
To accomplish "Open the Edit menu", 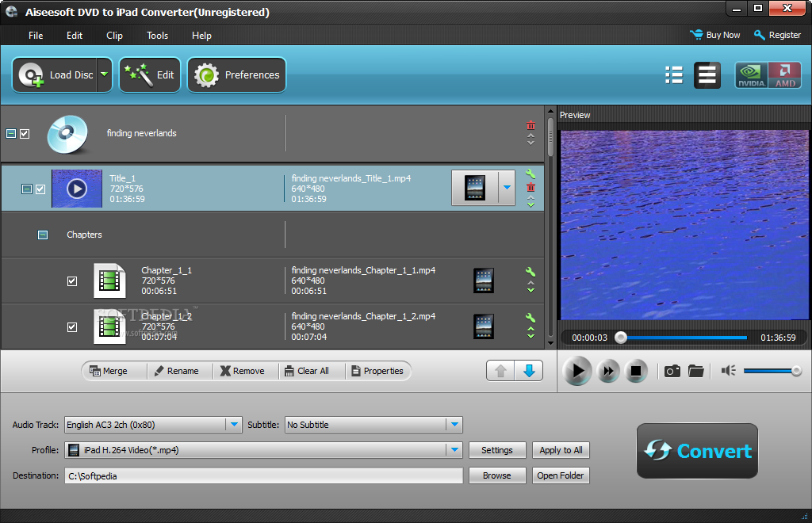I will click(75, 36).
